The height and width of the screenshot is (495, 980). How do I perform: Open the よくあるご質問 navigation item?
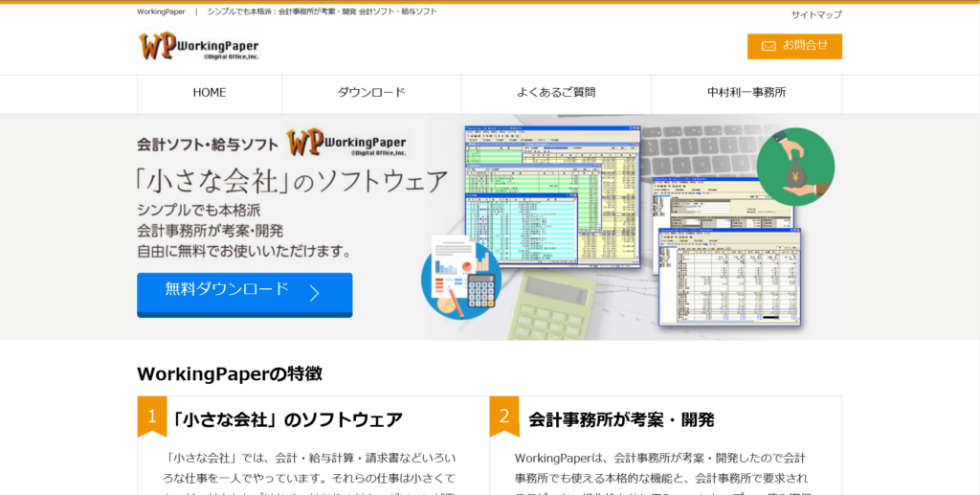556,93
